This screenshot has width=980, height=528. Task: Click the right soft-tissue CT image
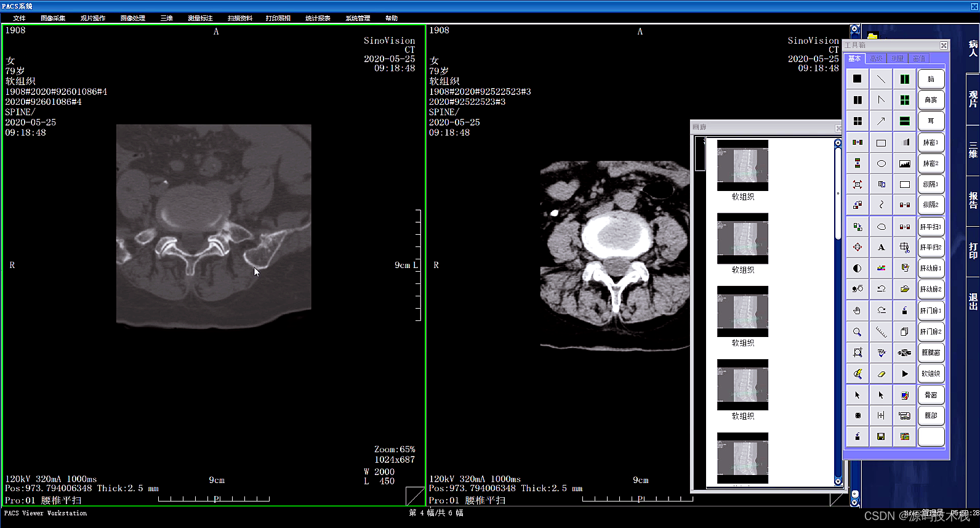[615, 255]
